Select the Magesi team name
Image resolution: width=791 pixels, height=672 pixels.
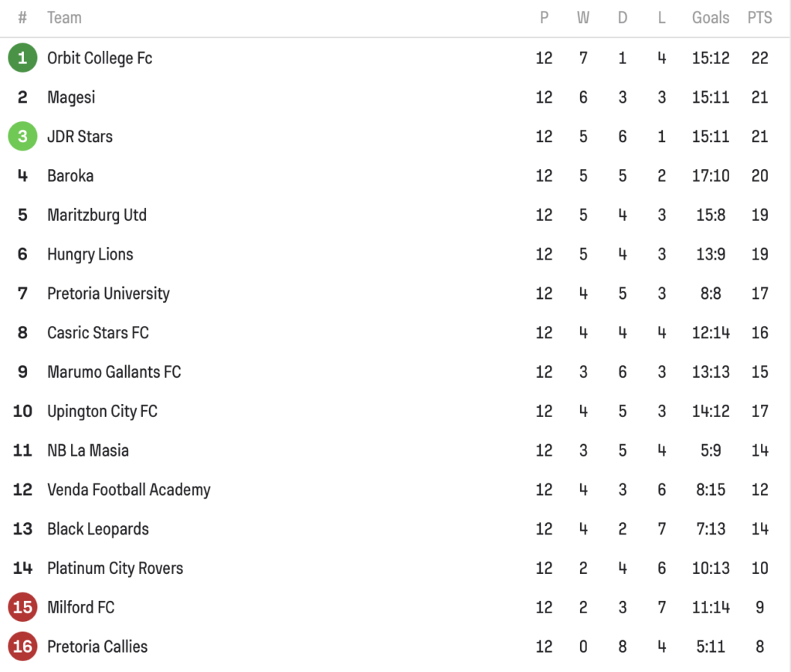[71, 97]
